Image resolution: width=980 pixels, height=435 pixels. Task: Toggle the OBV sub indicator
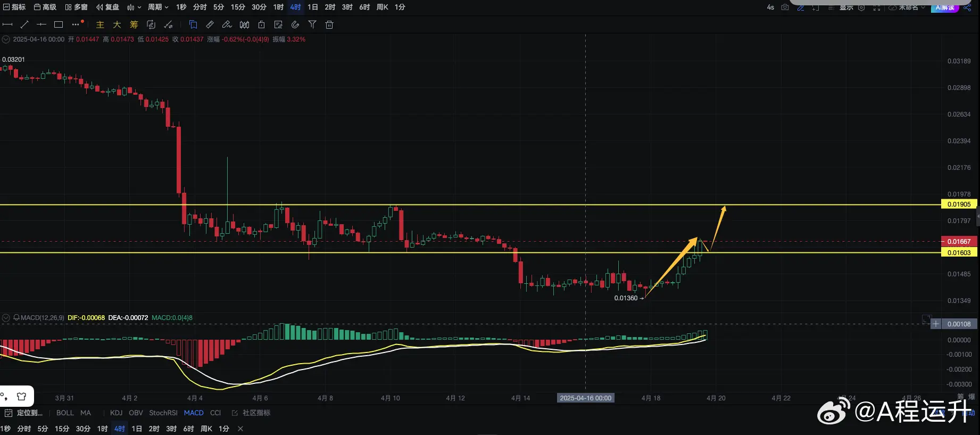[136, 413]
